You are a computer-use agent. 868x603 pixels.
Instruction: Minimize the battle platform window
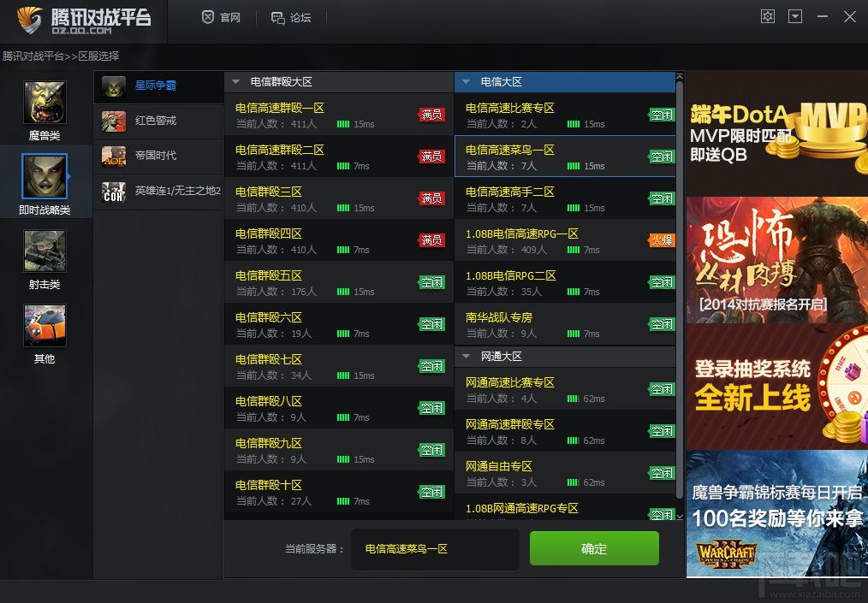[823, 16]
